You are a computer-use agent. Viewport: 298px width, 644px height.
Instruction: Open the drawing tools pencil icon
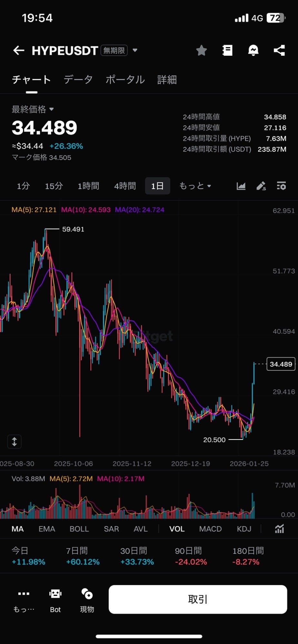(x=261, y=186)
